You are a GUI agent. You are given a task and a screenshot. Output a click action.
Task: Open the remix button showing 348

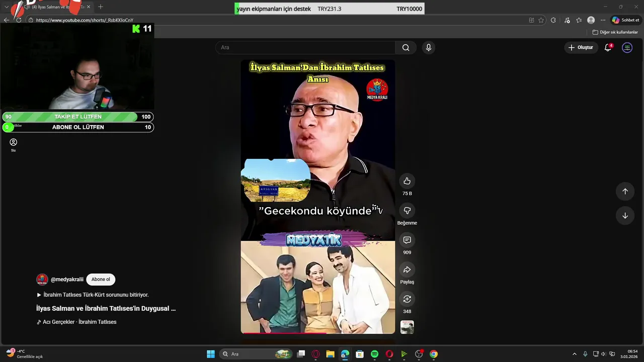[x=407, y=299]
